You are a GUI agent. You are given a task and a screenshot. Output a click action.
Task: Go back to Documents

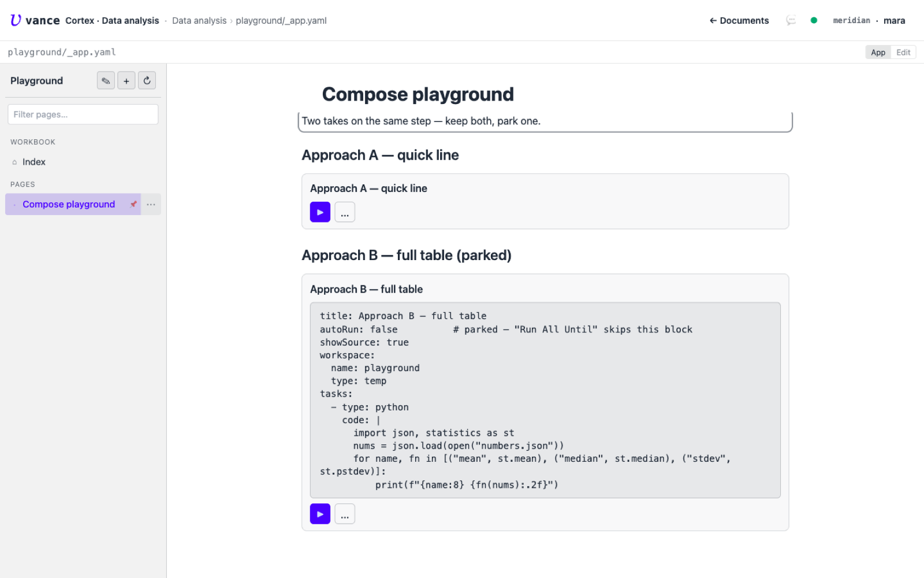click(739, 21)
